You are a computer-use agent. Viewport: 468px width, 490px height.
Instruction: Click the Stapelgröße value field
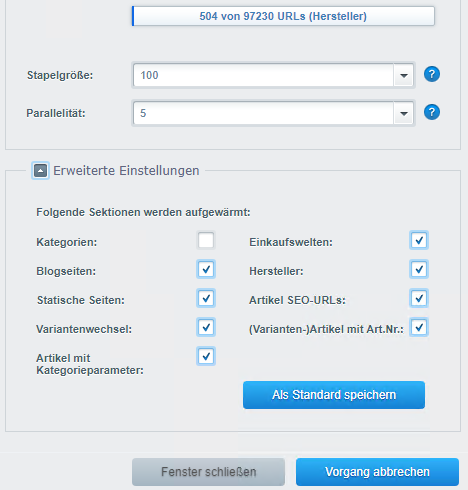tap(263, 75)
